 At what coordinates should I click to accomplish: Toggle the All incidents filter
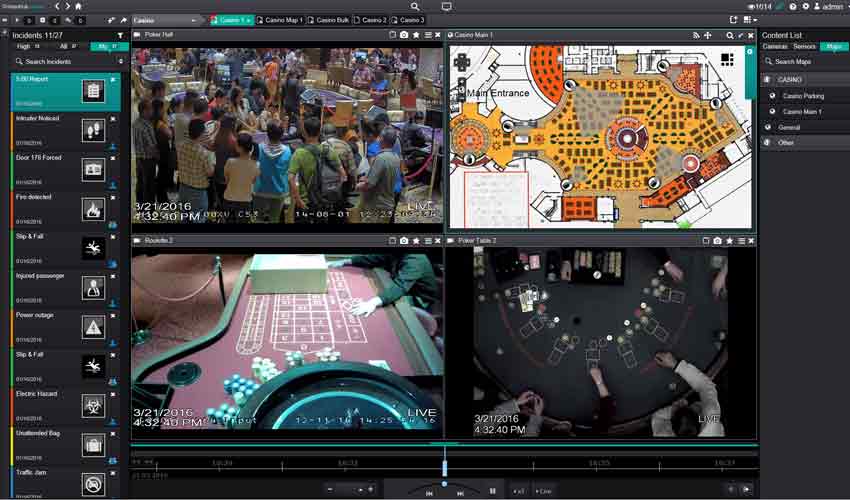66,46
